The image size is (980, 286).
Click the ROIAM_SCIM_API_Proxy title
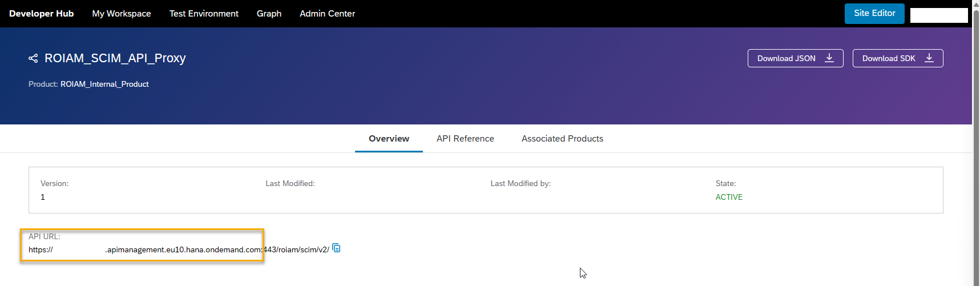tap(115, 58)
